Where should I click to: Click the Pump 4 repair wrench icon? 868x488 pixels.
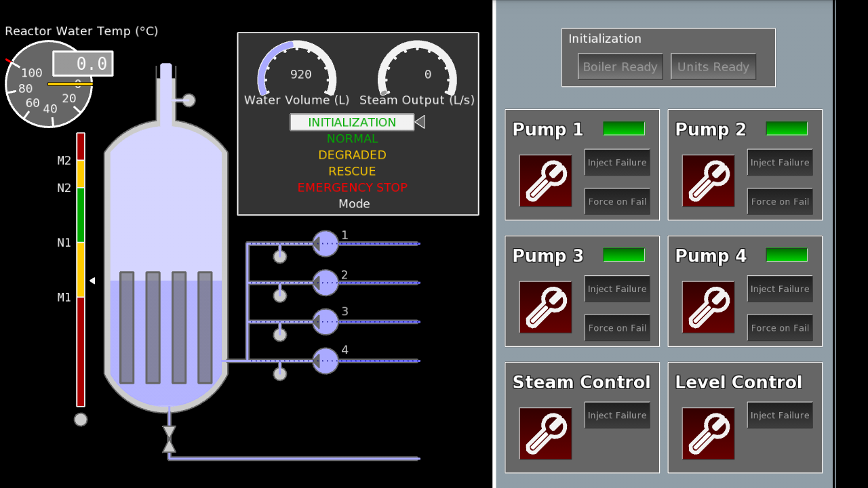click(709, 308)
